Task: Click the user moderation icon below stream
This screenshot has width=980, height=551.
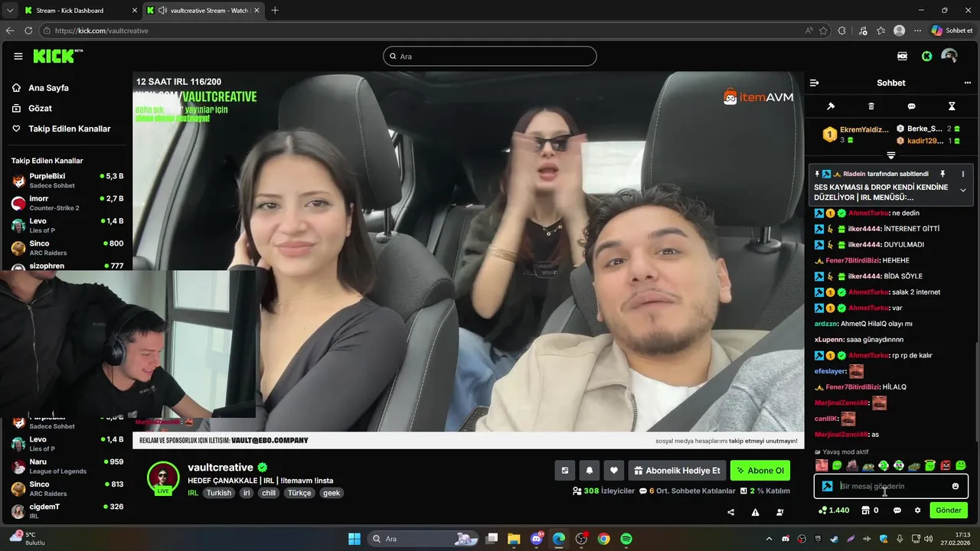Action: coord(780,513)
